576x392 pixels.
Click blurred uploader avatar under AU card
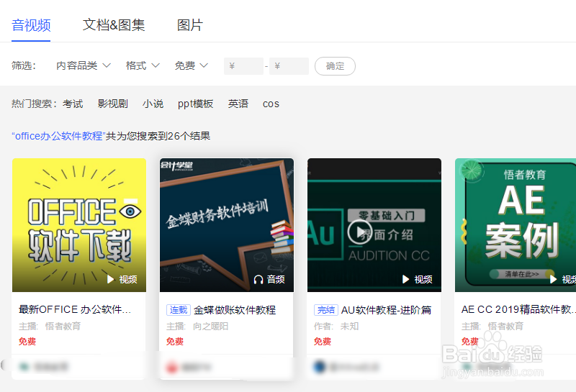[x=320, y=367]
